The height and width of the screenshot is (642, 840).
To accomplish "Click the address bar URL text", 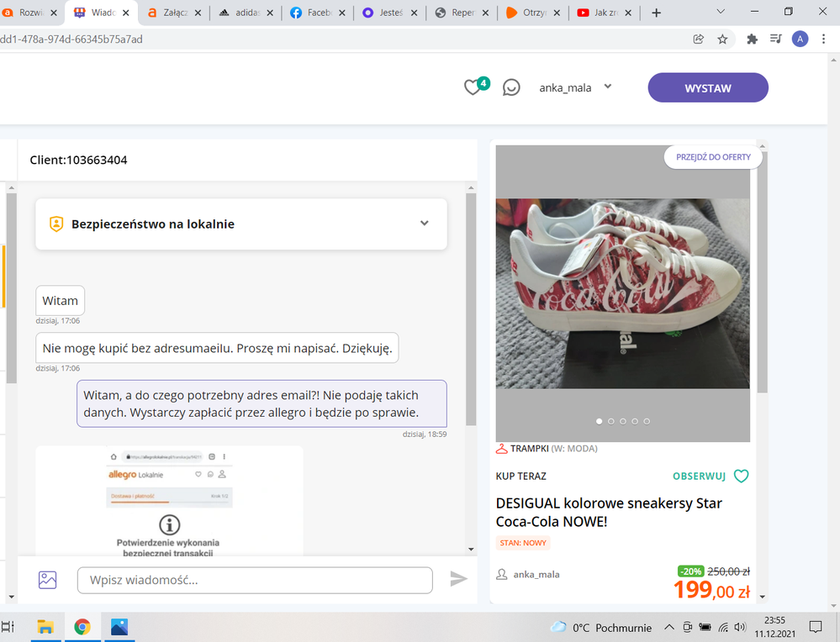I will [71, 39].
